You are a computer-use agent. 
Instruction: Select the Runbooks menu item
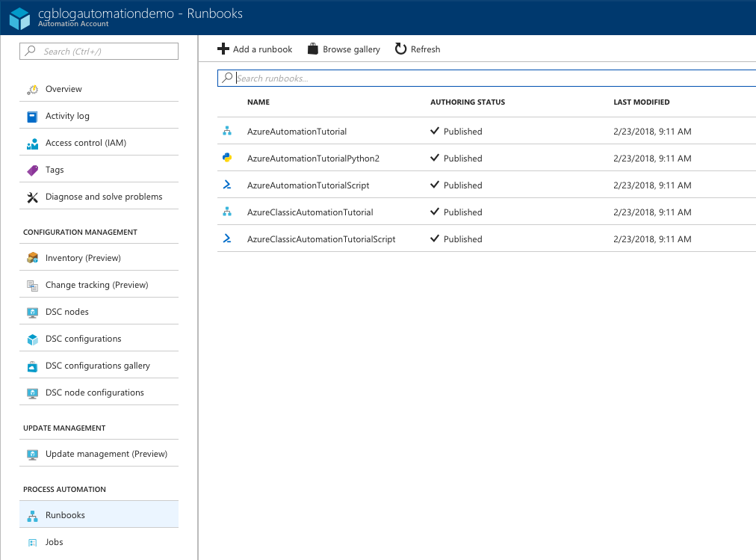coord(99,514)
